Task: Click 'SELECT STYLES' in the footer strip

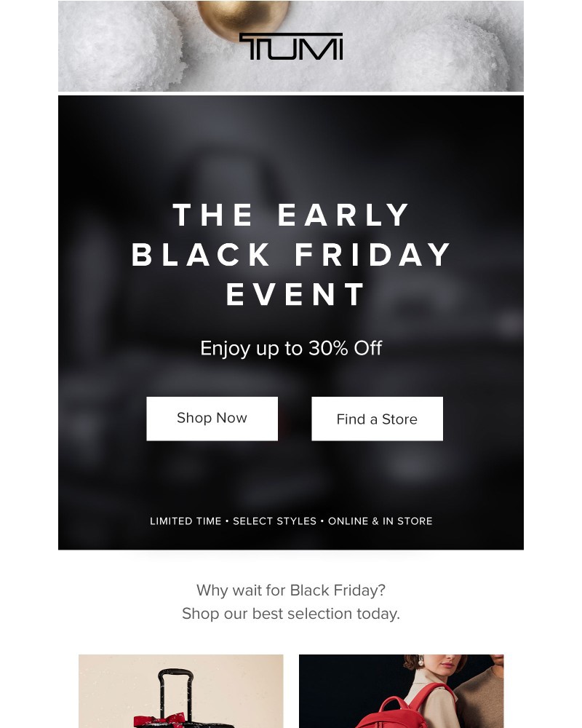Action: tap(274, 521)
